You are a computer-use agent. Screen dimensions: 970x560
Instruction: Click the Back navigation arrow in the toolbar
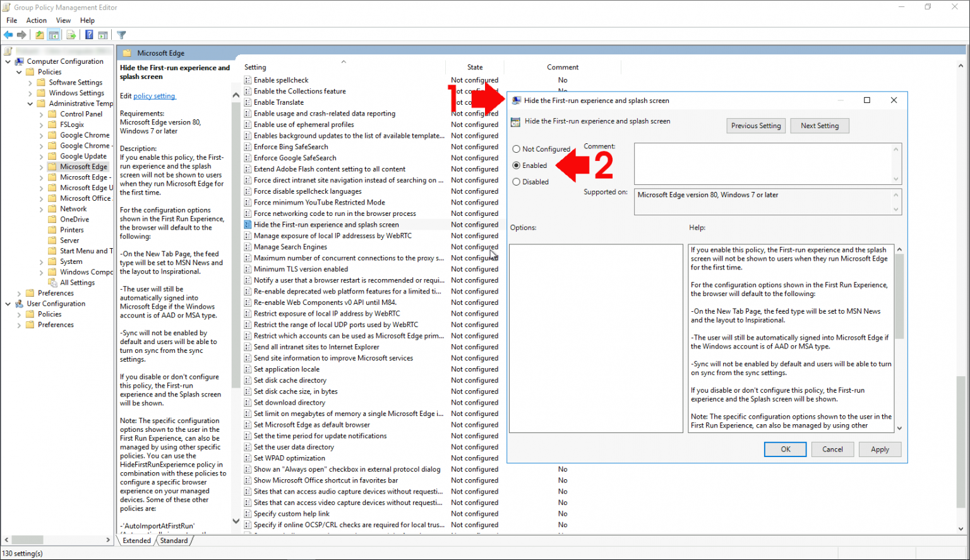pyautogui.click(x=8, y=35)
